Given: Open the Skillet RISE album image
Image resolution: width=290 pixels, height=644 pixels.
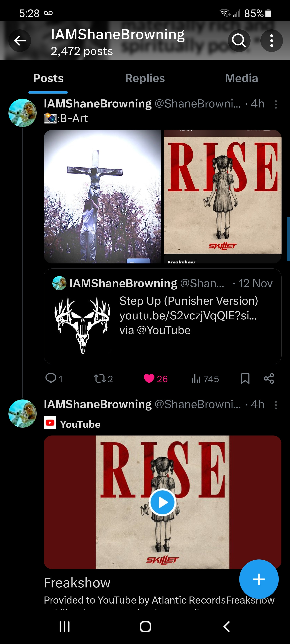Looking at the screenshot, I should pyautogui.click(x=223, y=196).
